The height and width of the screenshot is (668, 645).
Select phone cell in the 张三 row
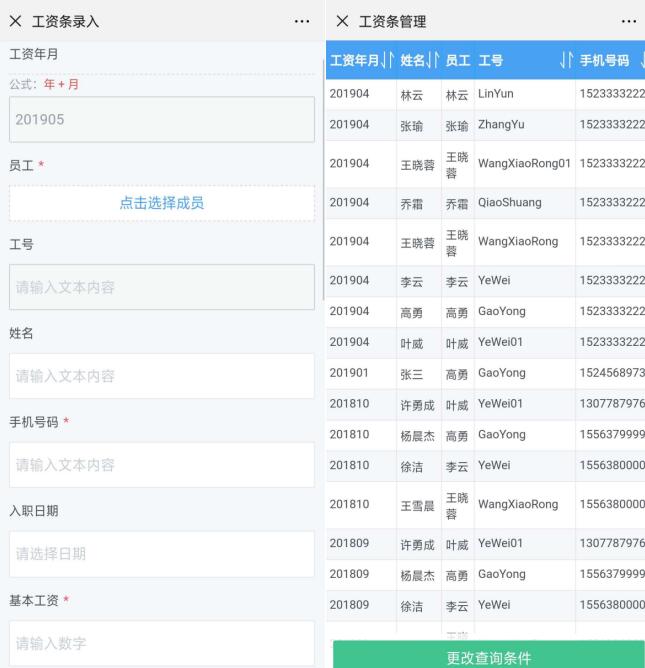610,373
